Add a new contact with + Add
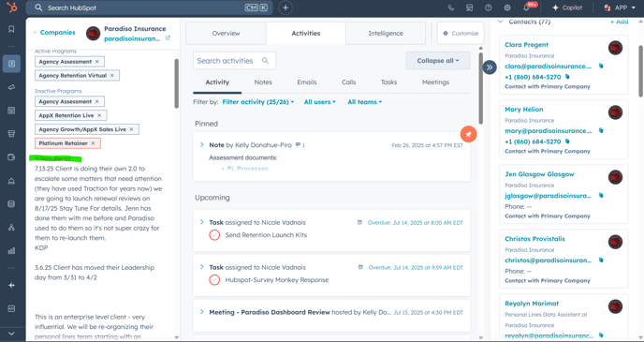This screenshot has width=644, height=342. pos(619,22)
